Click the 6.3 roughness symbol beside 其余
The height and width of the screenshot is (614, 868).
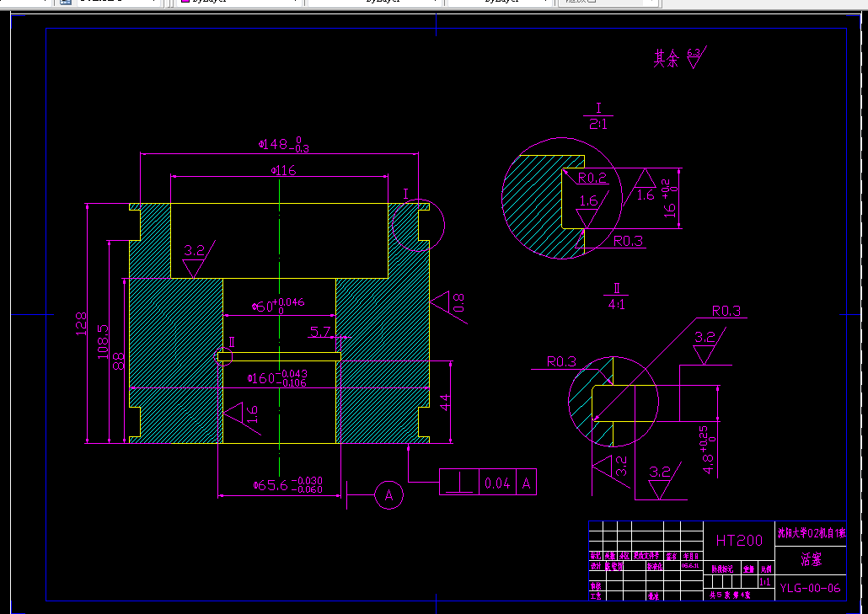(x=696, y=57)
